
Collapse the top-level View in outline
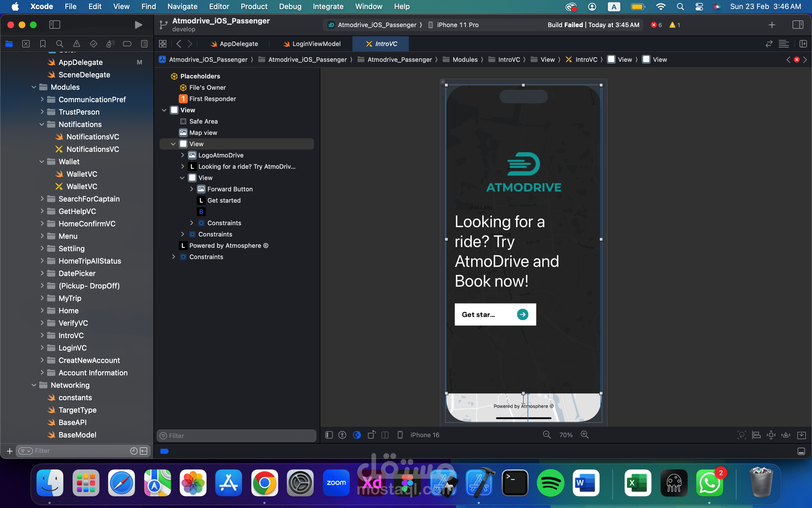(164, 110)
